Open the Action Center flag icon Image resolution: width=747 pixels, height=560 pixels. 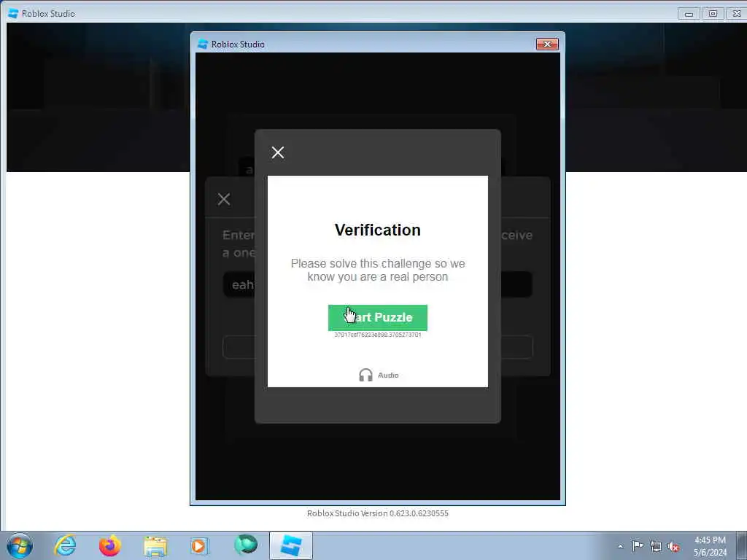tap(638, 545)
